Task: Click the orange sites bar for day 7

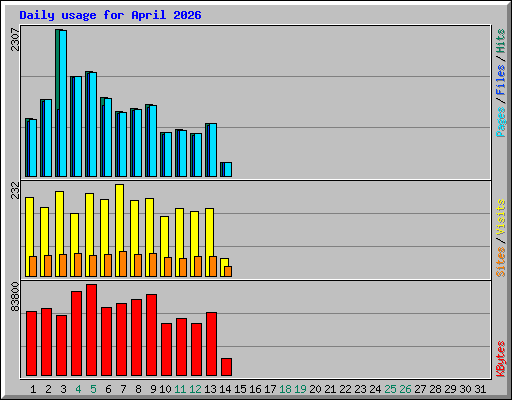Action: pos(123,264)
